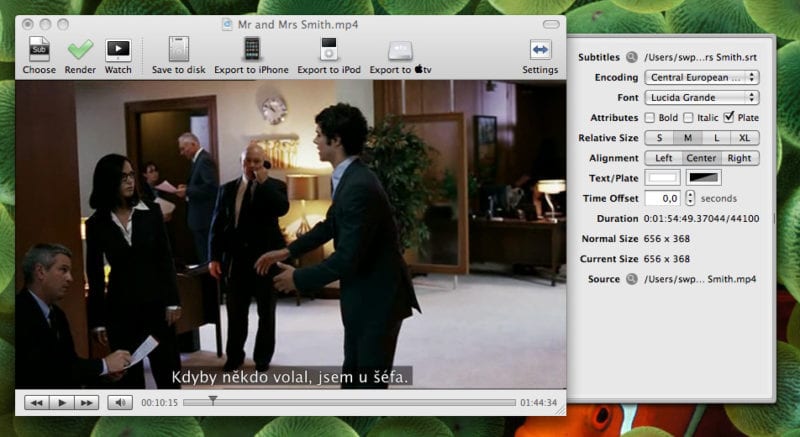Image resolution: width=800 pixels, height=437 pixels.
Task: Play the movie
Action: (62, 402)
